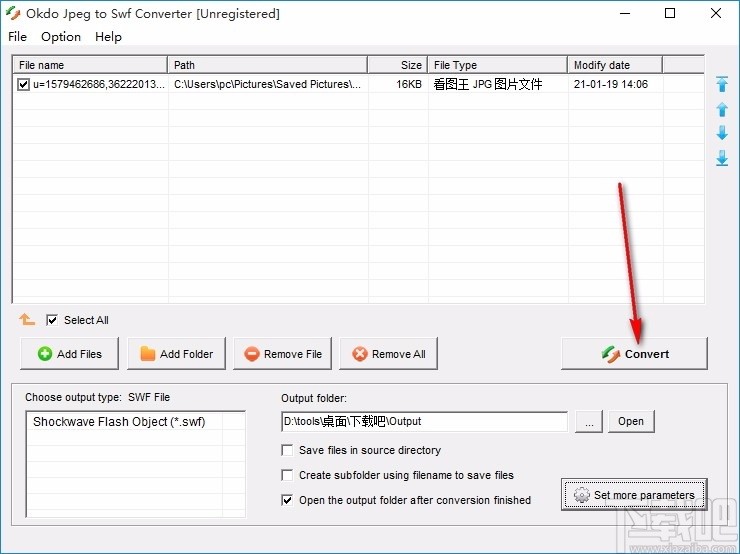Maximize the Okdo converter window
Screen dimensions: 740x554
[670, 13]
